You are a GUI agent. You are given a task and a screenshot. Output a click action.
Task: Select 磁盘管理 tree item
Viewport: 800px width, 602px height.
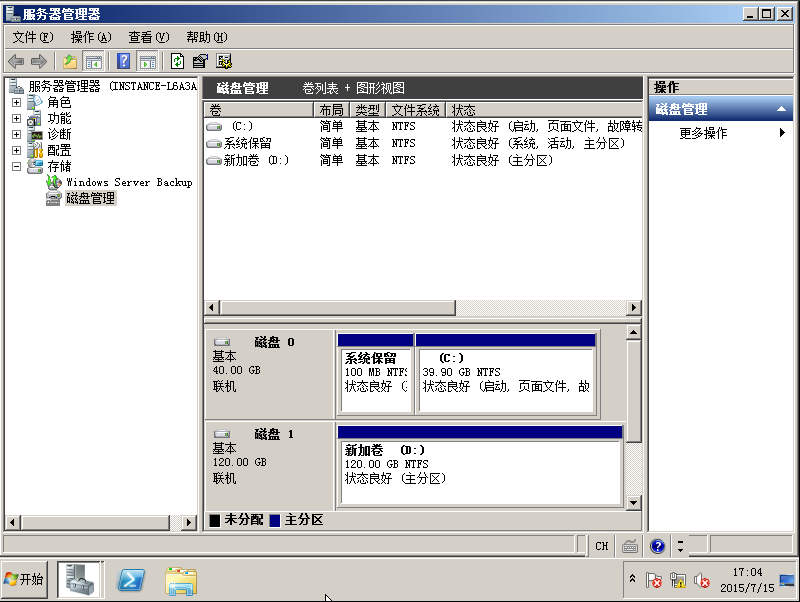point(90,198)
